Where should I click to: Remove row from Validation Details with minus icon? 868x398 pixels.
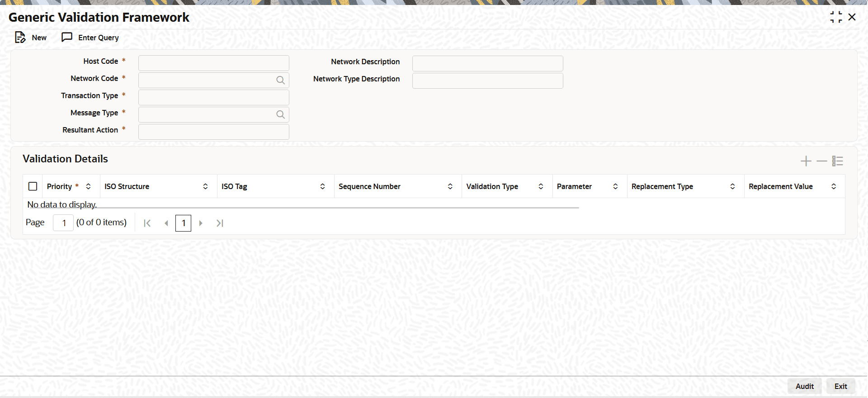(x=821, y=161)
